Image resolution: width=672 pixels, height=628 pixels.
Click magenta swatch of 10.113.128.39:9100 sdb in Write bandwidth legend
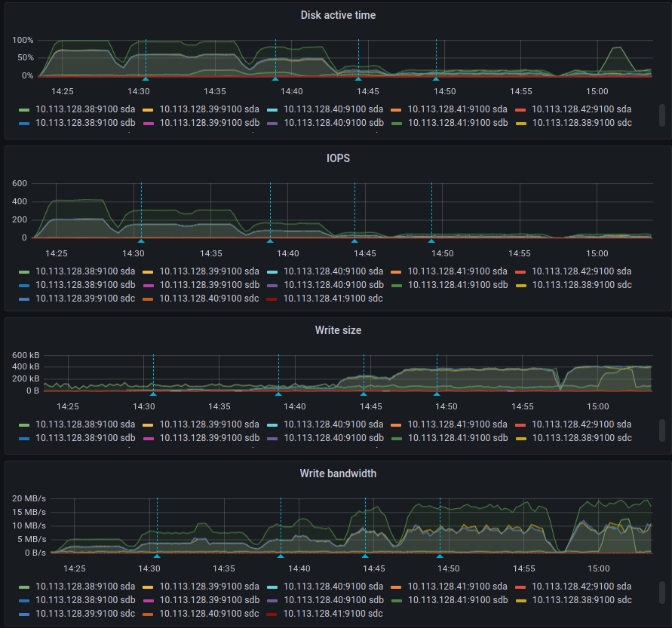(x=148, y=601)
